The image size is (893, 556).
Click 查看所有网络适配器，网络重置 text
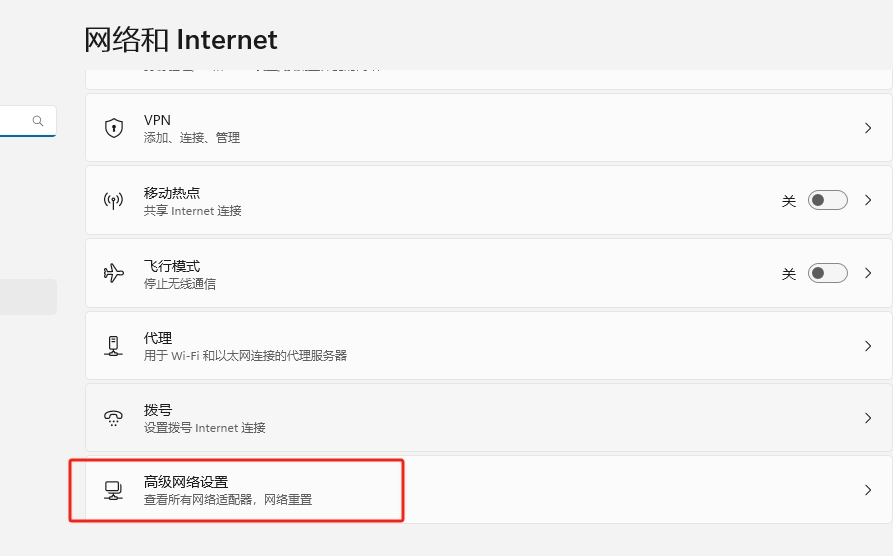click(228, 500)
